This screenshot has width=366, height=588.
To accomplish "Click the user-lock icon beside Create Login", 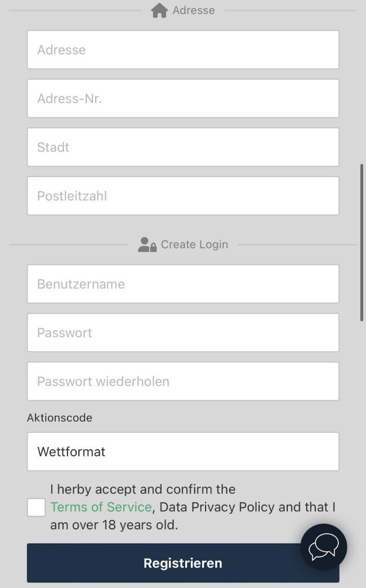I will [x=147, y=245].
